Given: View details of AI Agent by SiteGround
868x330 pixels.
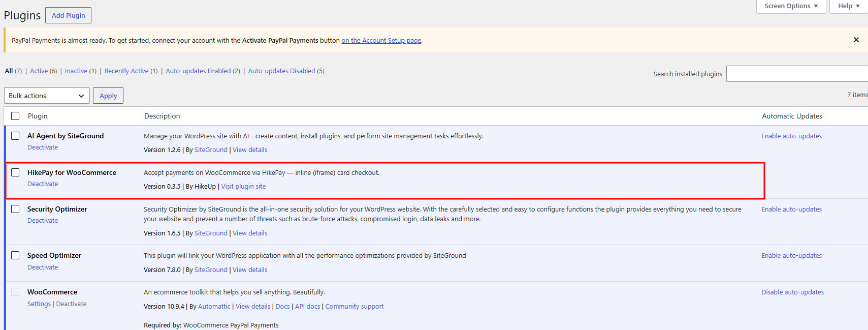Looking at the screenshot, I should pyautogui.click(x=250, y=150).
